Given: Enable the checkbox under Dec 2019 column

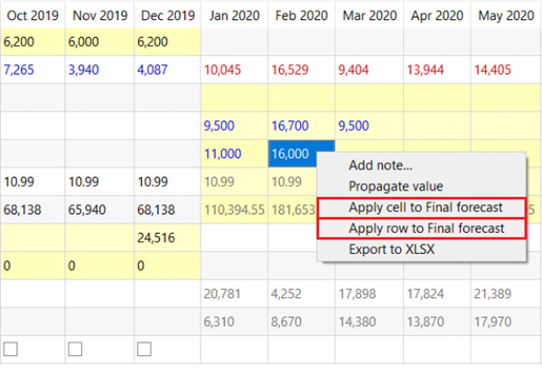Looking at the screenshot, I should [145, 349].
